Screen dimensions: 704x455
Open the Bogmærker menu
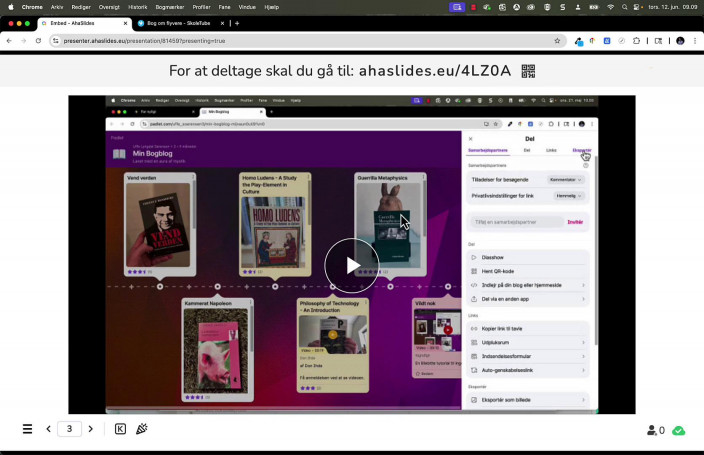pyautogui.click(x=169, y=6)
